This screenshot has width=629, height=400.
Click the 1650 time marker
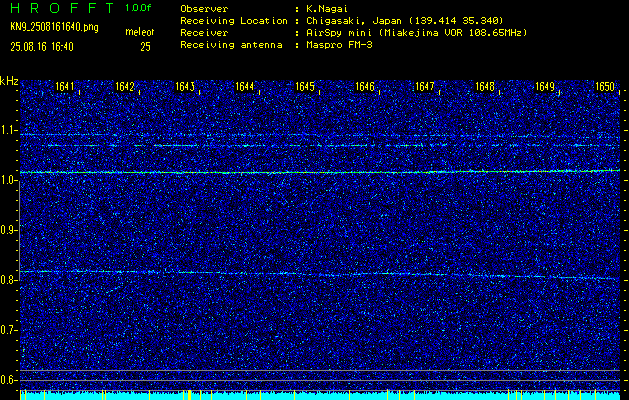click(x=605, y=87)
